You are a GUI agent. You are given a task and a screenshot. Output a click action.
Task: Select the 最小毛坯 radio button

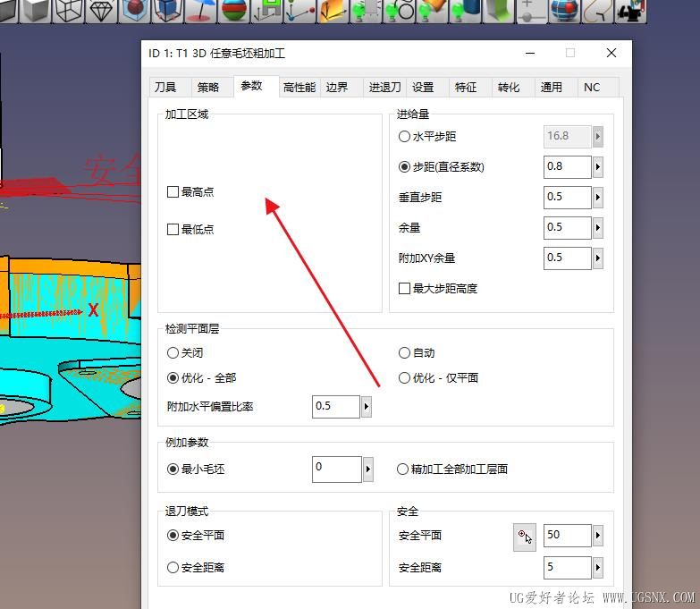coord(173,469)
